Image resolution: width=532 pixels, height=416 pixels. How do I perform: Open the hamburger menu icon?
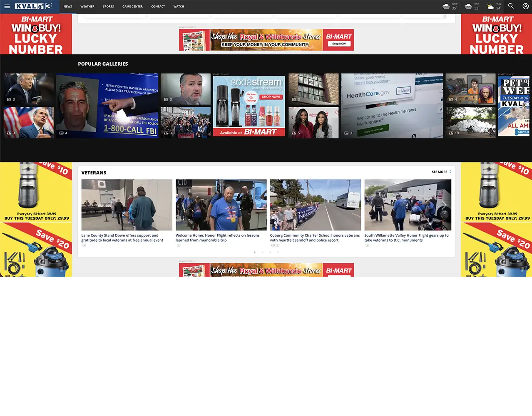(7, 6)
